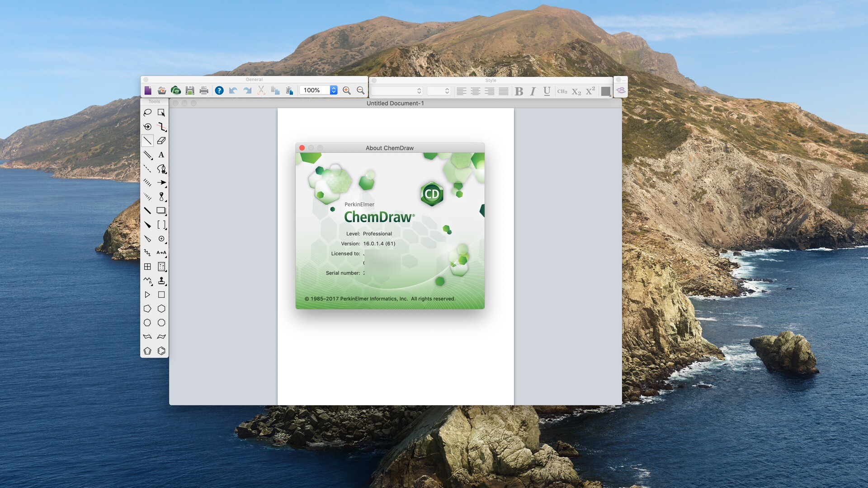Select the Cyclohexane ring tool
The height and width of the screenshot is (488, 868).
click(x=161, y=309)
